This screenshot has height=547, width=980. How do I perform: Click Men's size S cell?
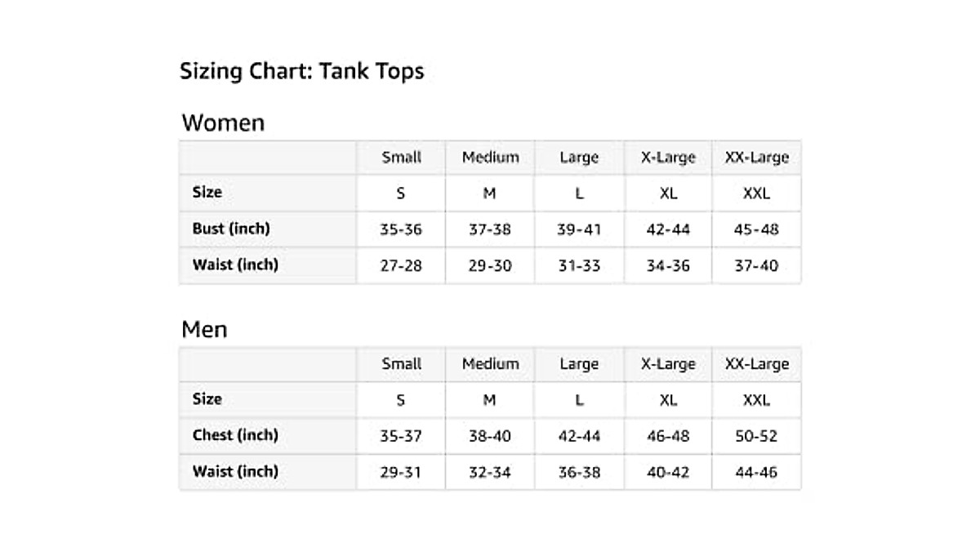(x=401, y=400)
